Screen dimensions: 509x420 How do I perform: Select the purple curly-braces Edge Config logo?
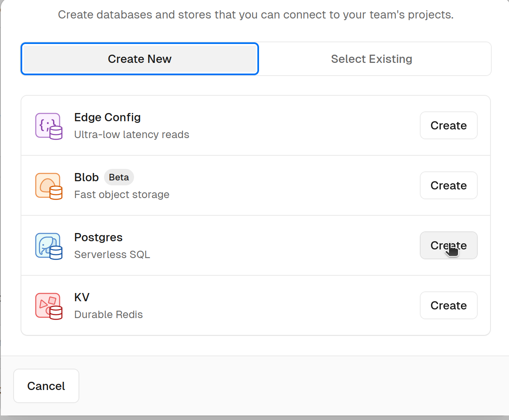coord(49,126)
